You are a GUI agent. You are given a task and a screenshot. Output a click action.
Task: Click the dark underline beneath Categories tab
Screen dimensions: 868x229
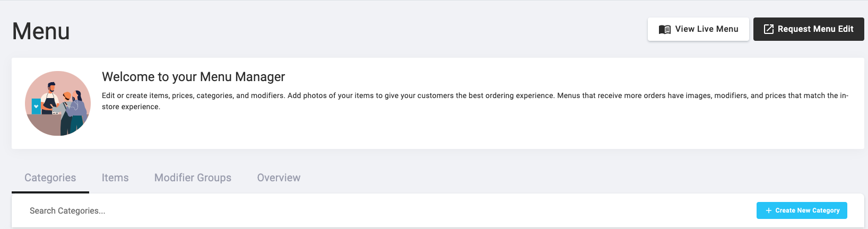click(50, 192)
